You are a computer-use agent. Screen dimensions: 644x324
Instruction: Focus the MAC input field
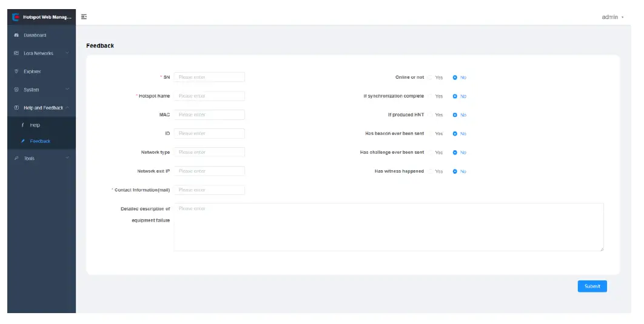pos(209,115)
